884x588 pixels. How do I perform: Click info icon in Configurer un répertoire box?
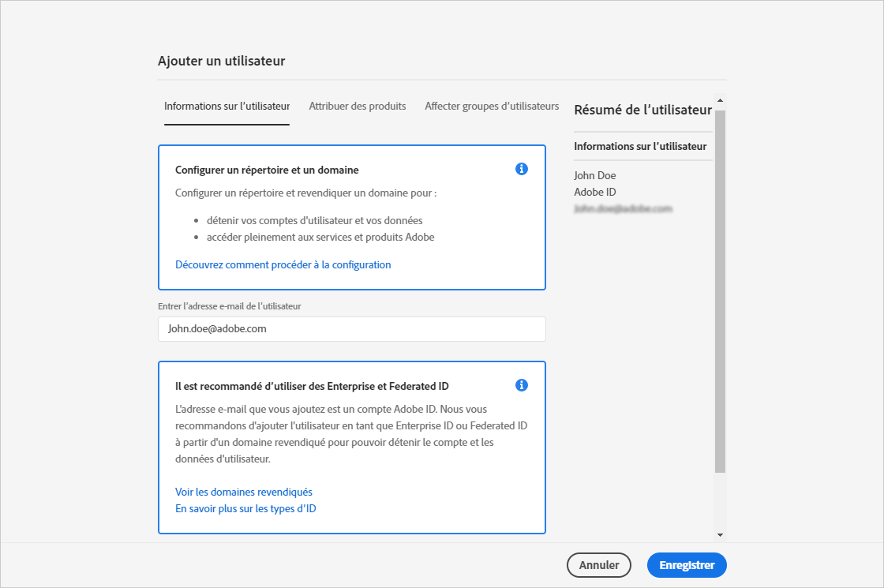pyautogui.click(x=521, y=169)
